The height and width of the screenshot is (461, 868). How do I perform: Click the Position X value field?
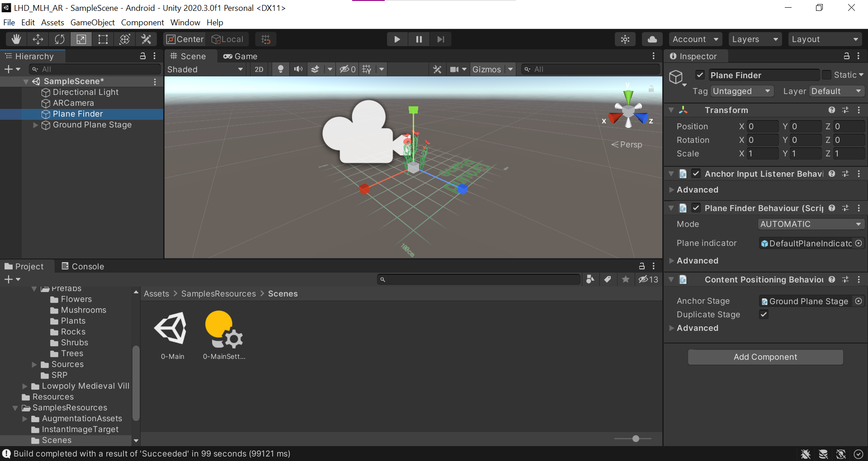pyautogui.click(x=762, y=127)
